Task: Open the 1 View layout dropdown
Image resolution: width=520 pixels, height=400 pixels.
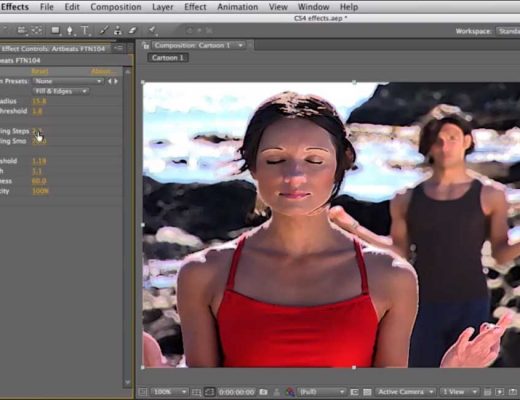Action: 459,392
